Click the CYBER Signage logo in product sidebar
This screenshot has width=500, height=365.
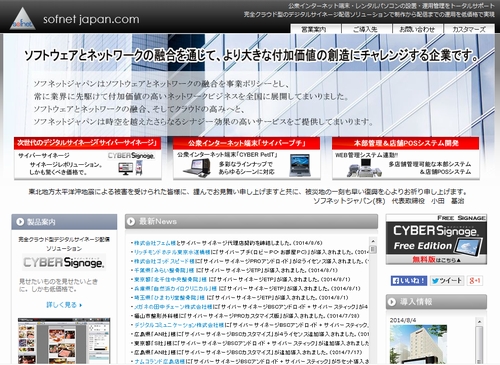tap(64, 262)
